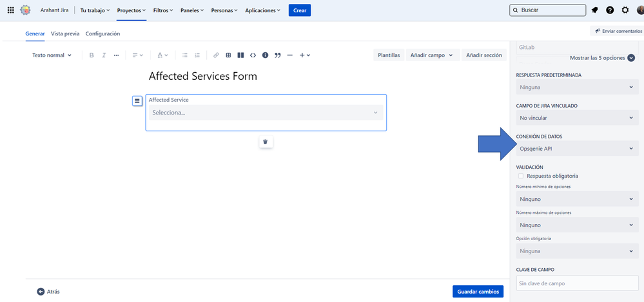This screenshot has height=302, width=644.
Task: Click the Affected Service field label
Action: point(169,100)
